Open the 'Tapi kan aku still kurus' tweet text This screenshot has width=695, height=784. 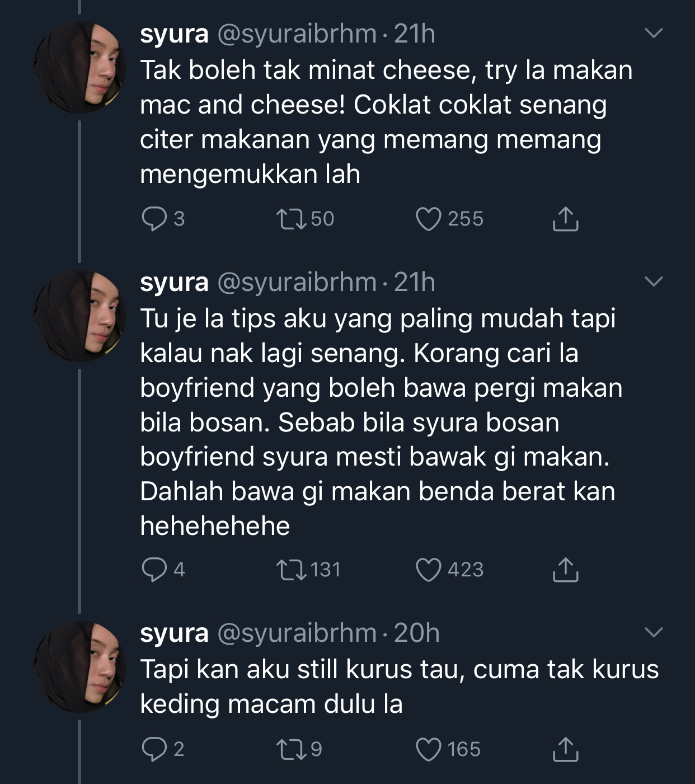point(399,687)
